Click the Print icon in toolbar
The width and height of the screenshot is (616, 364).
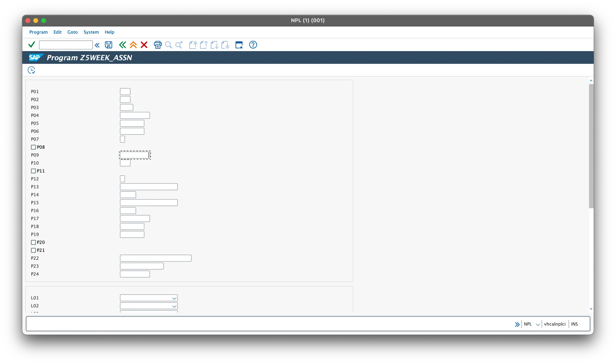(158, 45)
